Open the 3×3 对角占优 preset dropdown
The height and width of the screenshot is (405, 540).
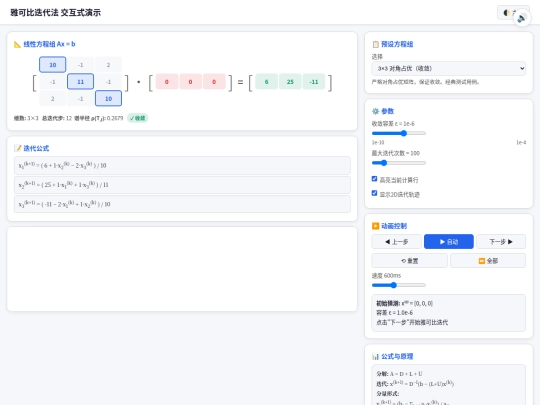click(448, 68)
